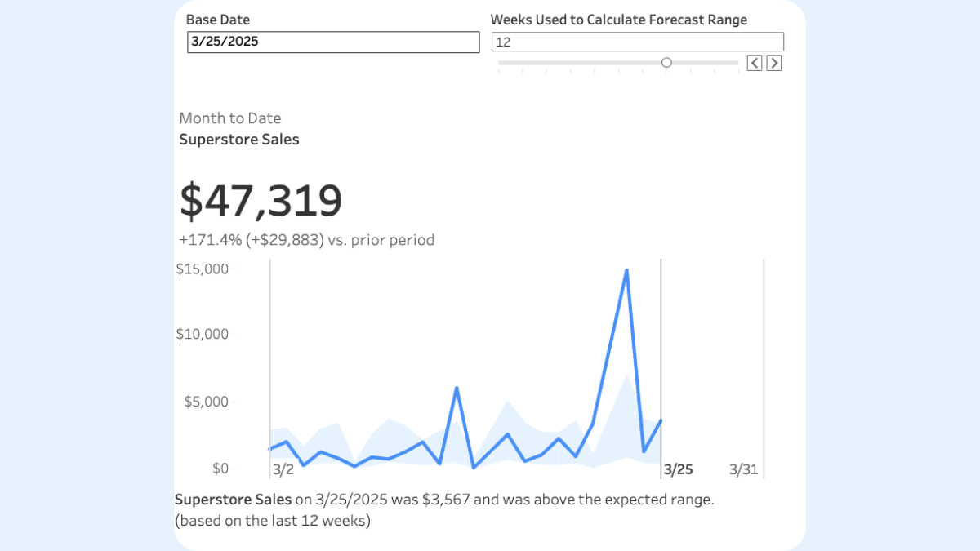Select the tall sales spike near 3/25

[626, 269]
